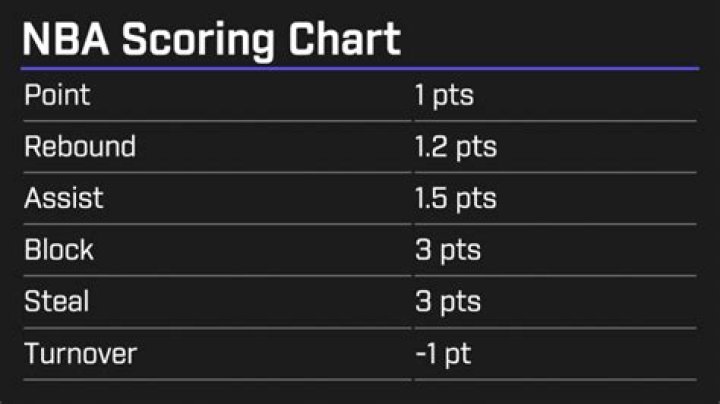The height and width of the screenshot is (404, 720).
Task: Click the NBA Scoring Chart heading
Action: click(x=211, y=40)
